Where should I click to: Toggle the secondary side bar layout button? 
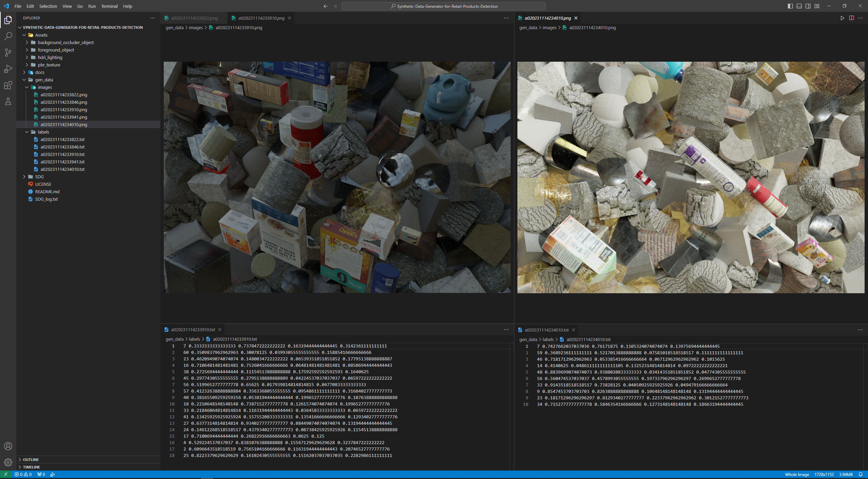coord(808,6)
